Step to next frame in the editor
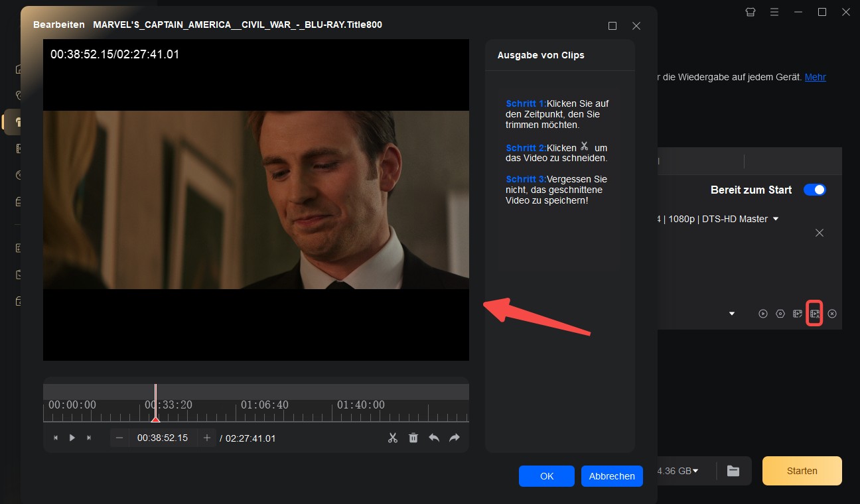The width and height of the screenshot is (860, 504). pos(89,438)
